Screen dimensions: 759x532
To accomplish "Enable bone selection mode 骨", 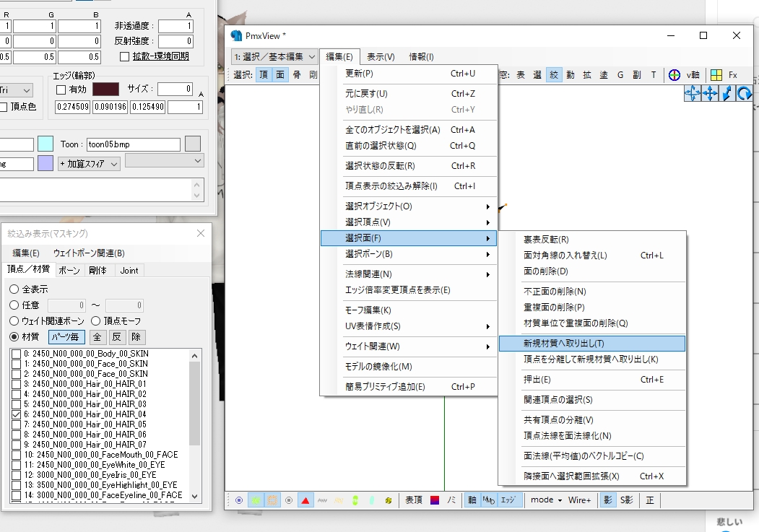I will point(297,75).
